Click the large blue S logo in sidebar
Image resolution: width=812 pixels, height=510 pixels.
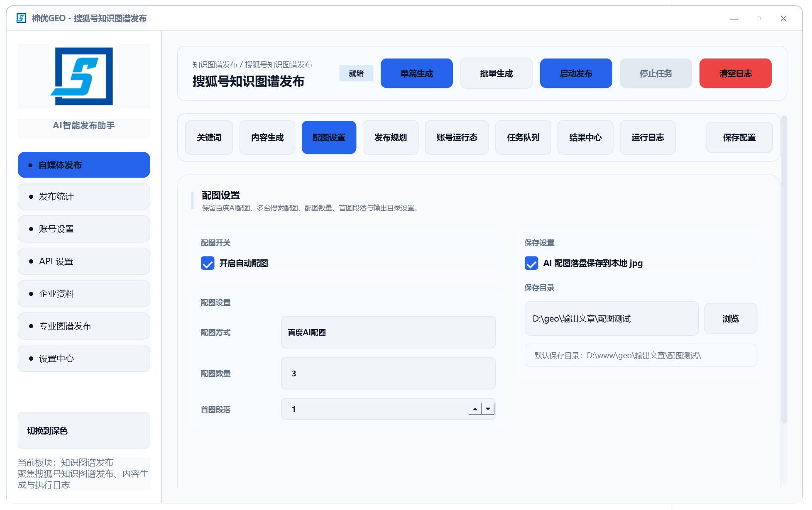pos(82,76)
